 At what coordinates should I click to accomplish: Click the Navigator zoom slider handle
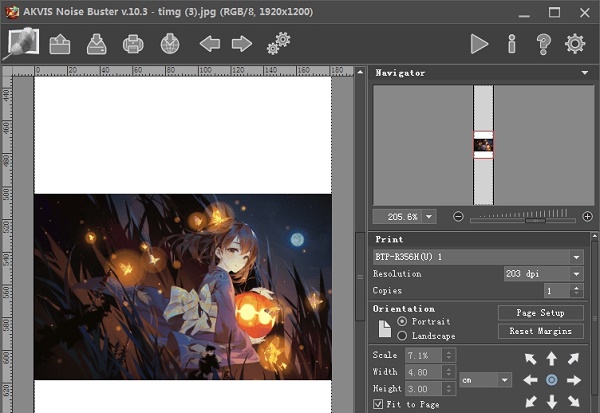click(x=535, y=220)
